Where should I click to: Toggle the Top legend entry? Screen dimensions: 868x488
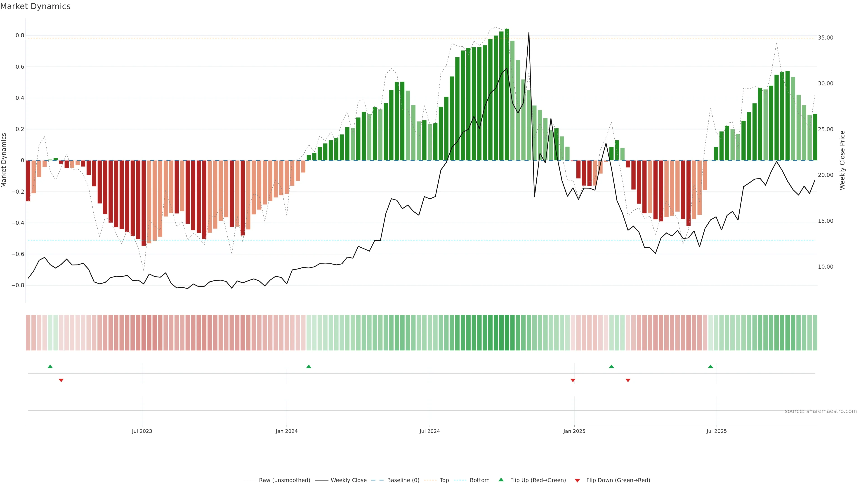pos(444,480)
